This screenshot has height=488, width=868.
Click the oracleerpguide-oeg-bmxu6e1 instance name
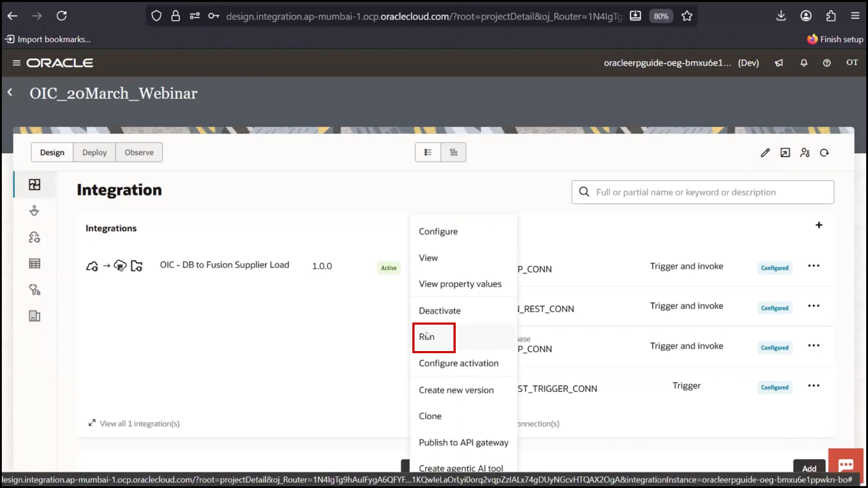click(667, 63)
